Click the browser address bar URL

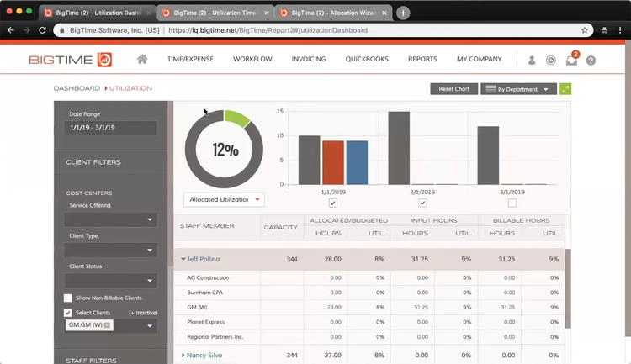click(268, 30)
